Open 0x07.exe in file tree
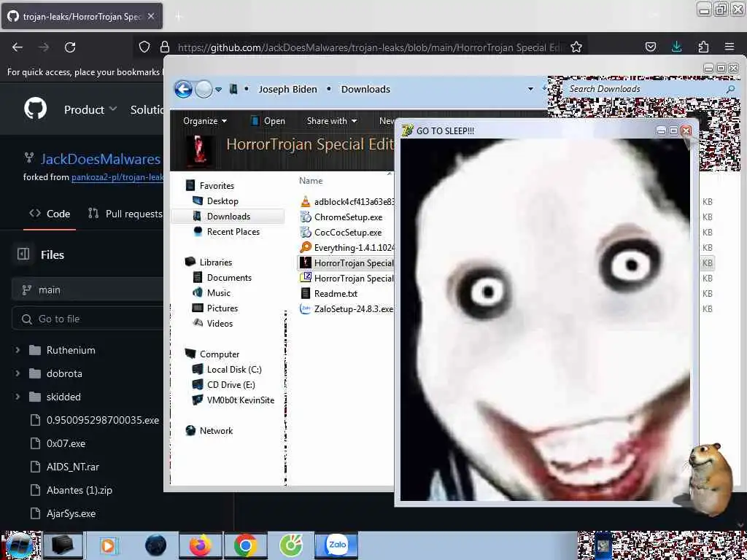 [x=66, y=443]
